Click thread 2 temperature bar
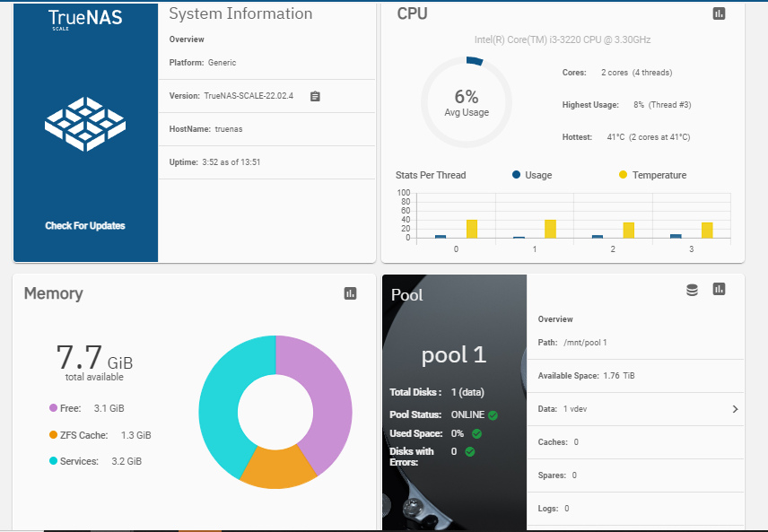The image size is (768, 532). [x=628, y=231]
